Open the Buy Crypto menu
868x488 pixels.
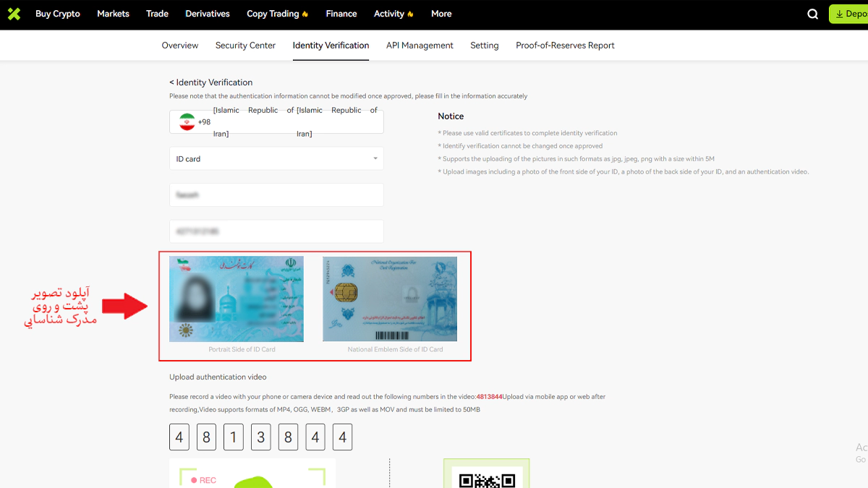(58, 14)
